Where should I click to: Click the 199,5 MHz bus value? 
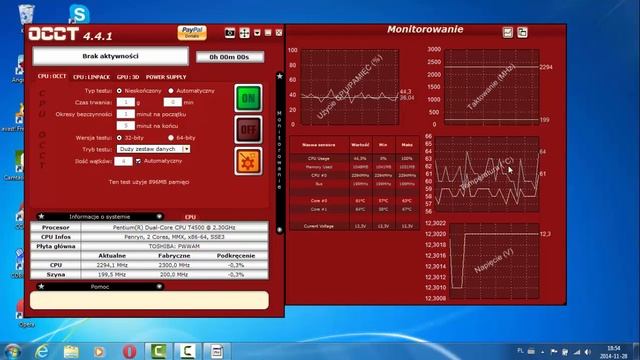pos(112,274)
